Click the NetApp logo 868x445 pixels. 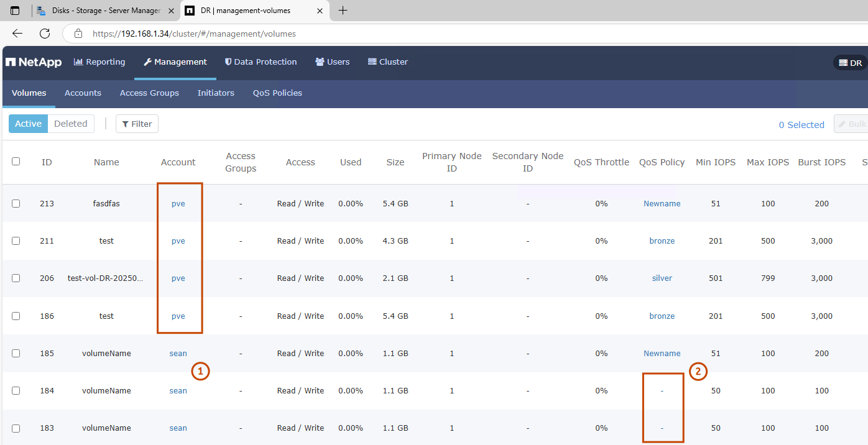pos(34,62)
